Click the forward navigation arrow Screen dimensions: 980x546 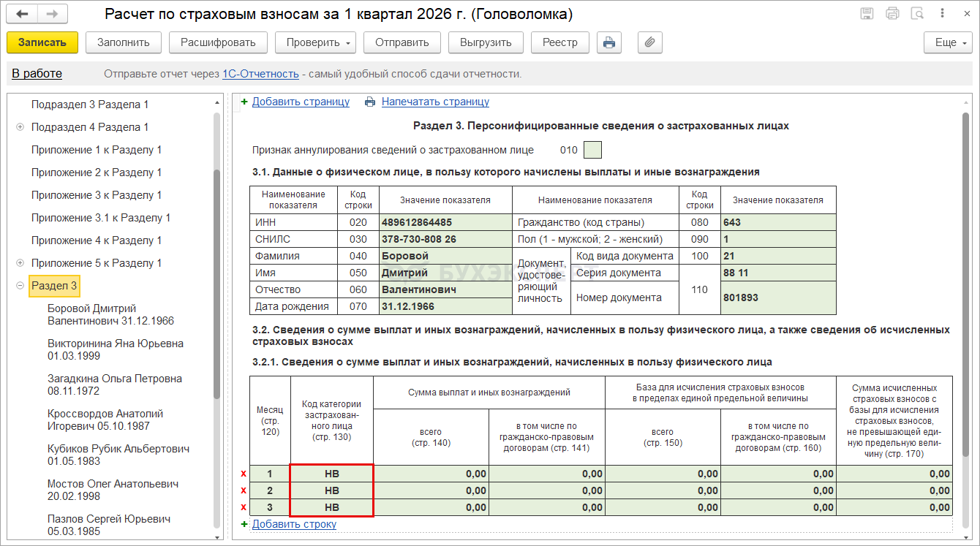(x=52, y=14)
